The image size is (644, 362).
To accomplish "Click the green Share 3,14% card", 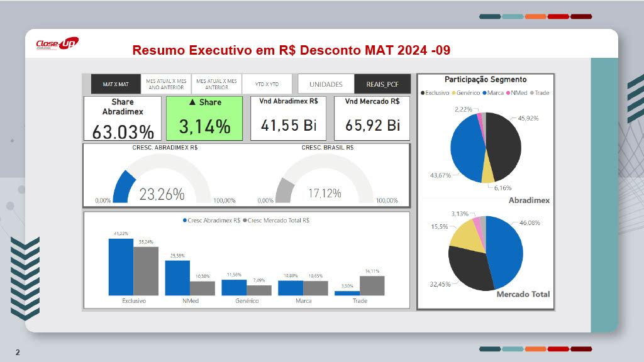I will (204, 119).
